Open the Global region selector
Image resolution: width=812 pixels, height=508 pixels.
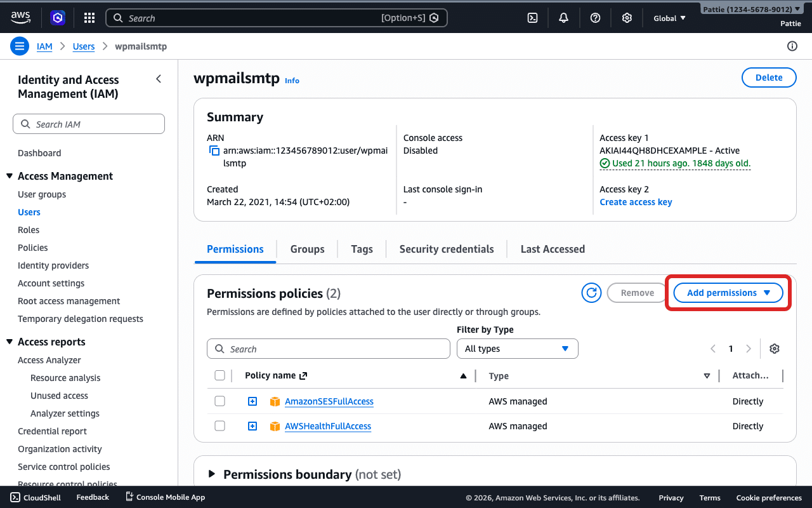tap(670, 18)
